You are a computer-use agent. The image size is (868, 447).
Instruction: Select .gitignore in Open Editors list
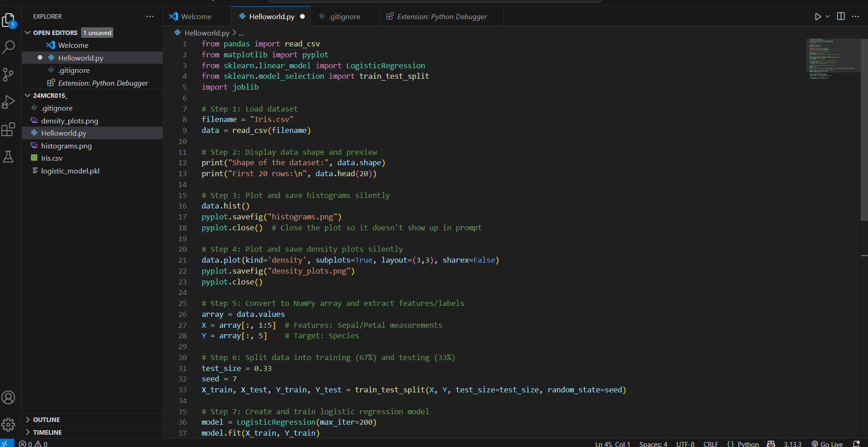(92, 70)
